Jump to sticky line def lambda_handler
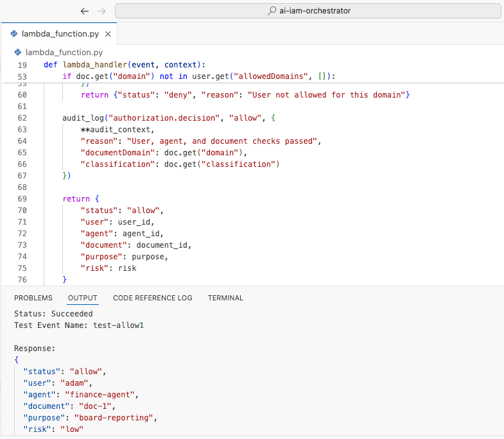Image resolution: width=504 pixels, height=439 pixels. pos(125,65)
